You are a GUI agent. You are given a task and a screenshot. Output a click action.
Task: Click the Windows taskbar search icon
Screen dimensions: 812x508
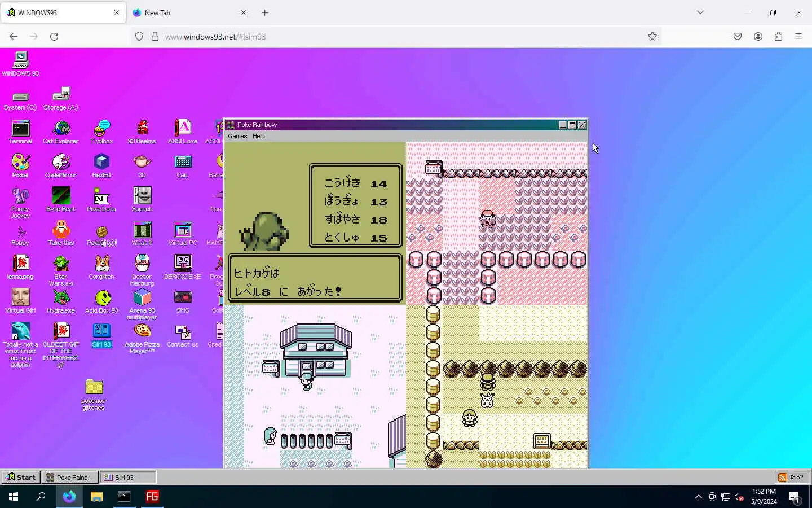pyautogui.click(x=41, y=497)
